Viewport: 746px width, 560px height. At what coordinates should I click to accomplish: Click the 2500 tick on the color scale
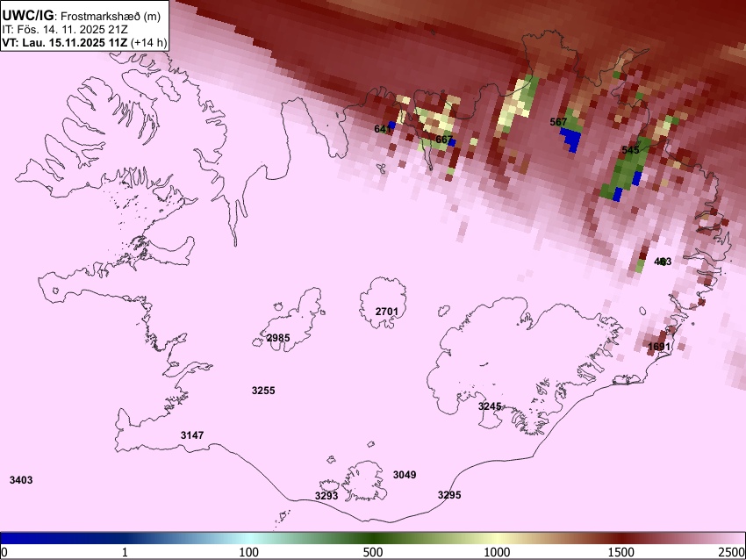click(732, 552)
